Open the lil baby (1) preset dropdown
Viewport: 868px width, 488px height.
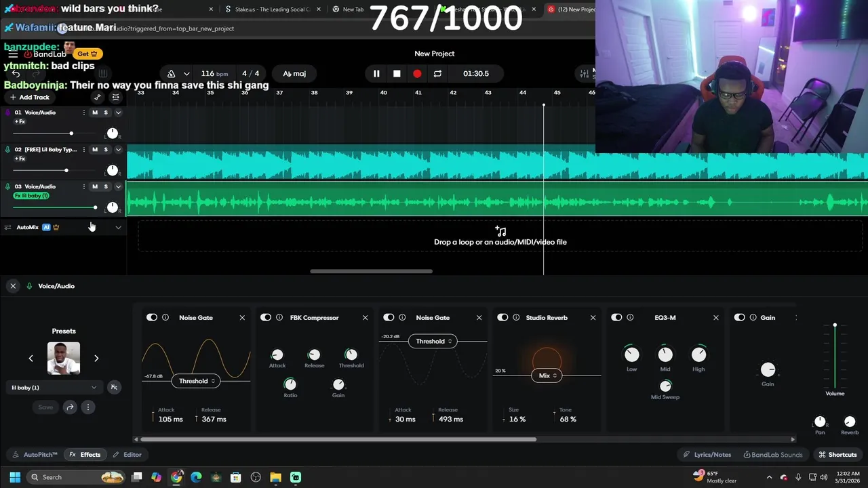click(x=54, y=388)
